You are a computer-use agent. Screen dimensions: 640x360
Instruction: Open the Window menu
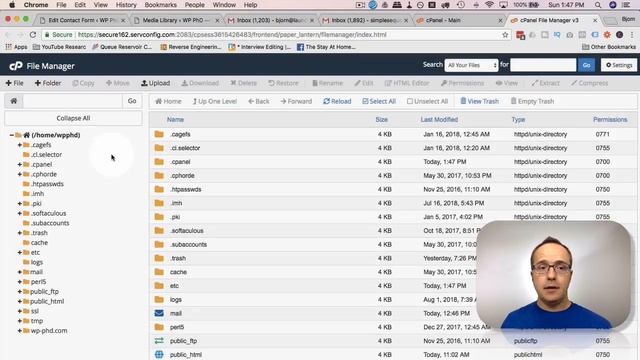tap(224, 5)
